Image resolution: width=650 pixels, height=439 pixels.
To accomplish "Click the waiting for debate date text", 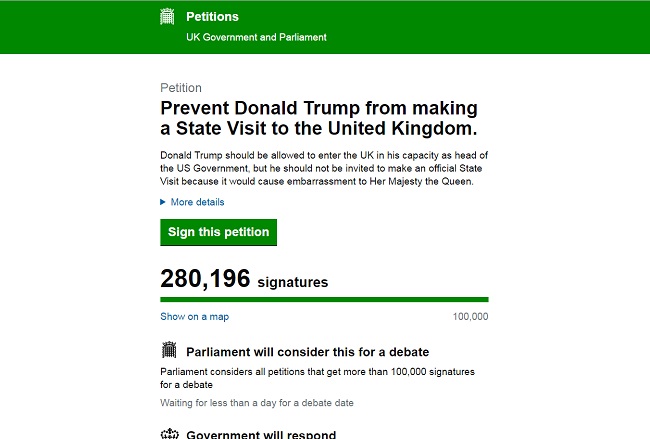I will click(257, 403).
